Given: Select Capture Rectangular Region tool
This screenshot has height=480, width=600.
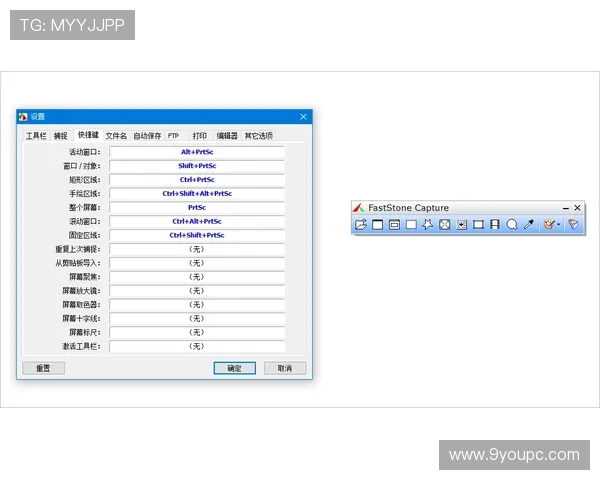Looking at the screenshot, I should click(411, 224).
